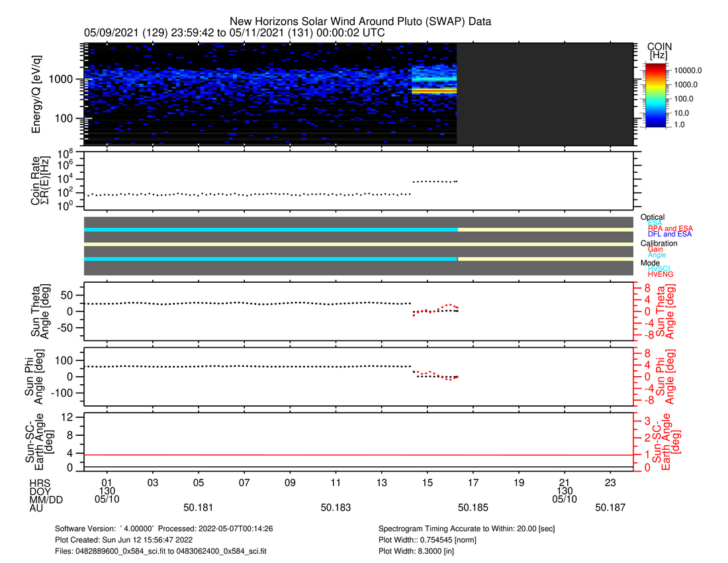Viewport: 728px width, 563px height.
Task: Select the "Gain" calibration legend entry
Action: (x=655, y=249)
